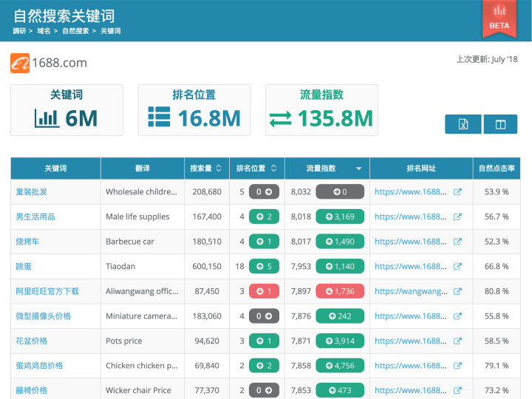Open keyword 童装批发
The image size is (532, 399).
click(x=32, y=191)
